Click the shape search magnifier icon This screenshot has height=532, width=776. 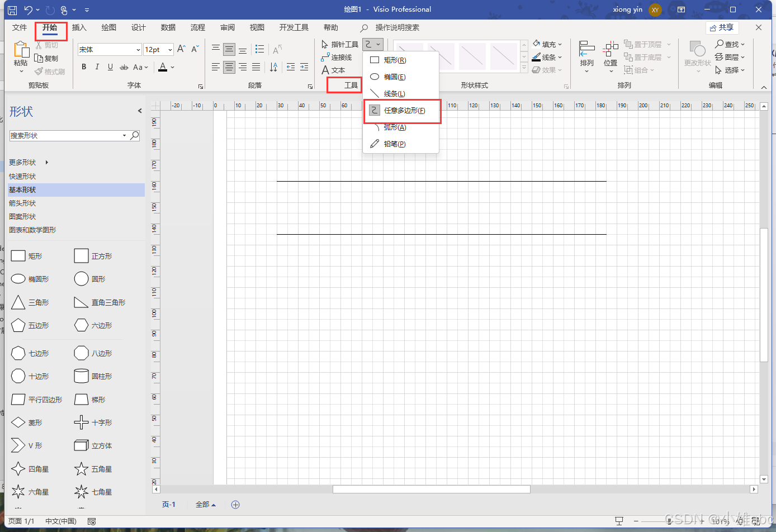coord(135,135)
